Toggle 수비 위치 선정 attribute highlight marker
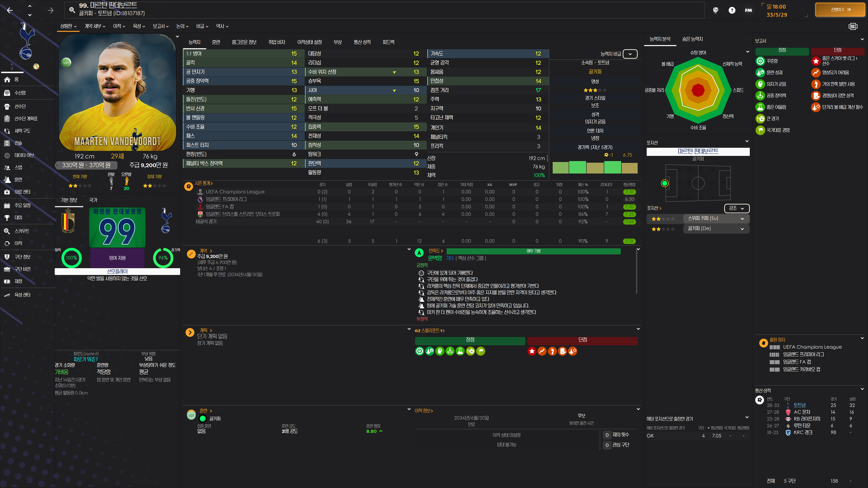 pyautogui.click(x=394, y=72)
